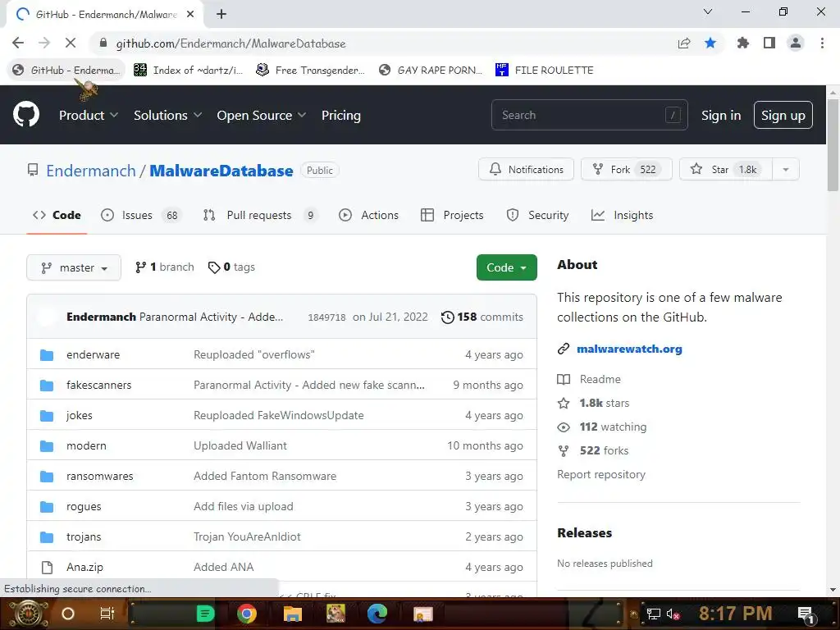Star the repository button
This screenshot has width=840, height=630.
pos(725,169)
